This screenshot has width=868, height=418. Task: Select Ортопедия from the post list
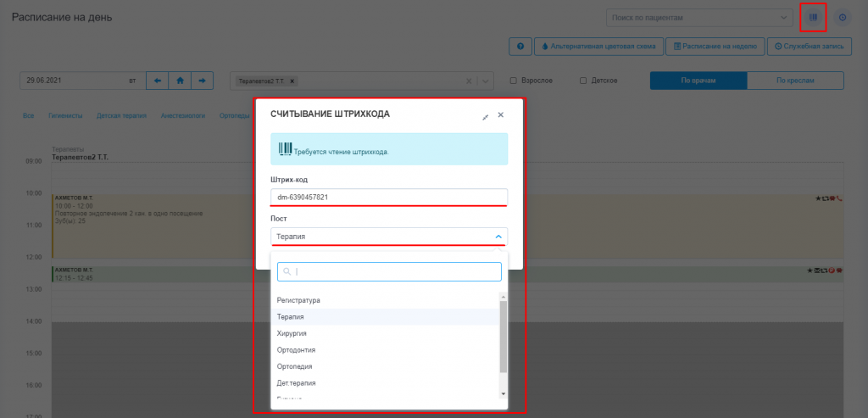point(386,366)
